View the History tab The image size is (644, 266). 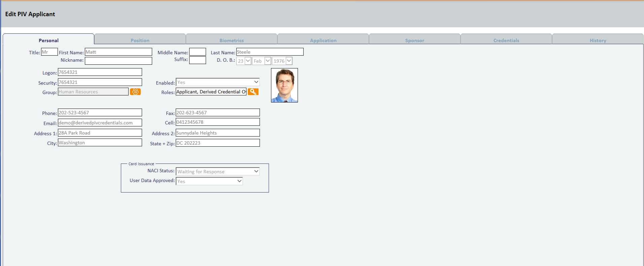point(598,40)
